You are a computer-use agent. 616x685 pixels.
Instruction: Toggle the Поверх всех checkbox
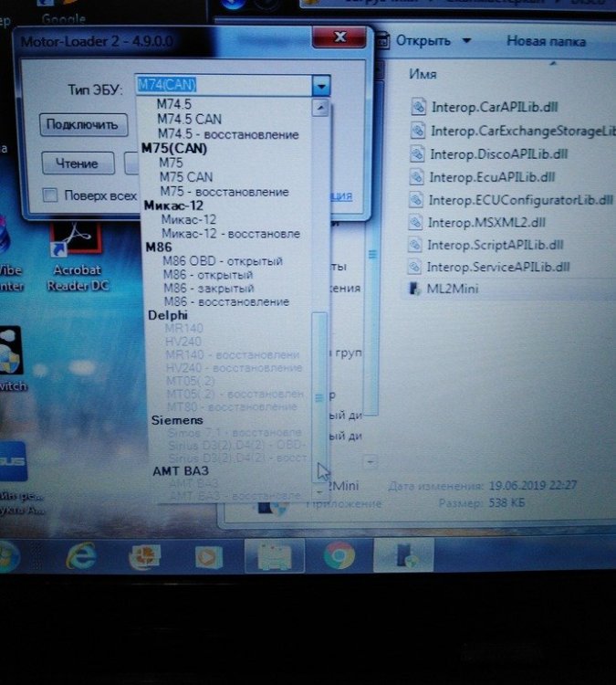(x=50, y=195)
